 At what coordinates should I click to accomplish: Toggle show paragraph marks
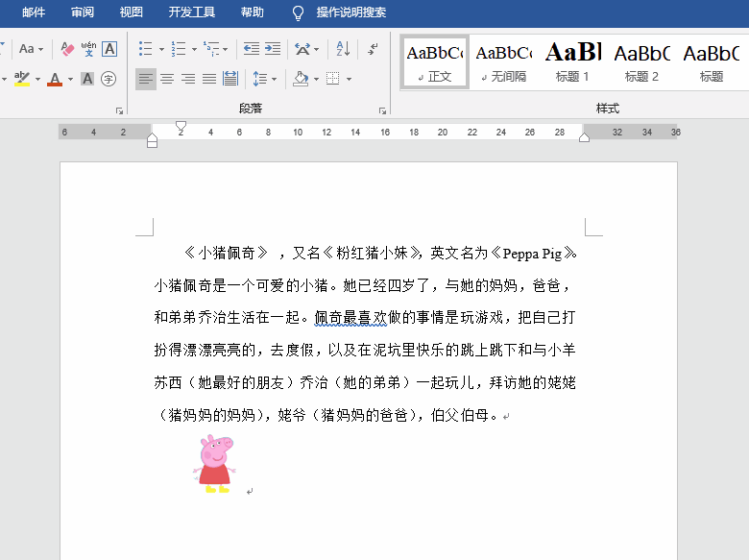point(374,49)
